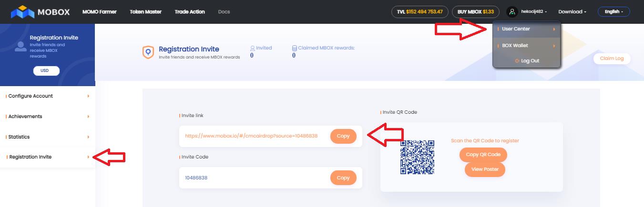Viewport: 644px width, 207px height.
Task: Click the Log Out text
Action: pos(530,61)
